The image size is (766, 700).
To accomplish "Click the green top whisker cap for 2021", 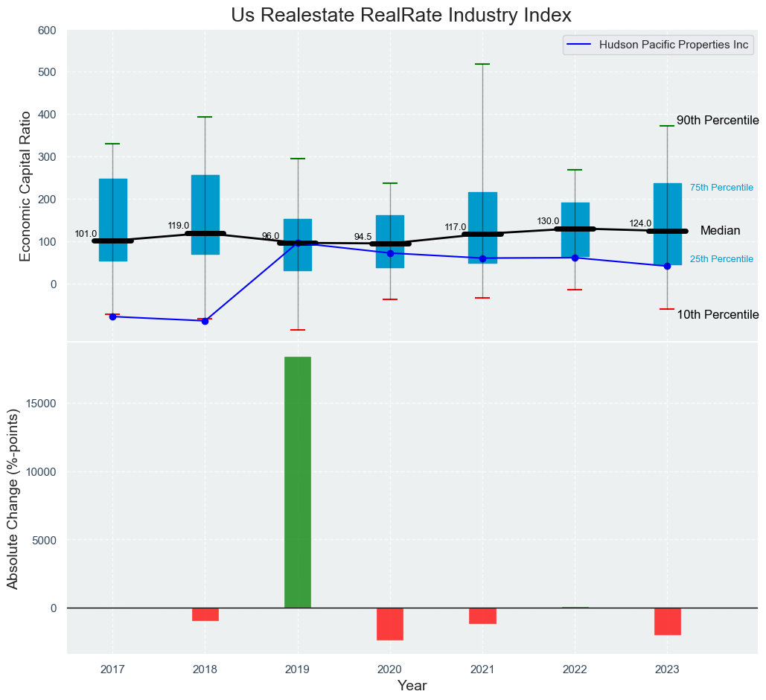I will [x=482, y=65].
